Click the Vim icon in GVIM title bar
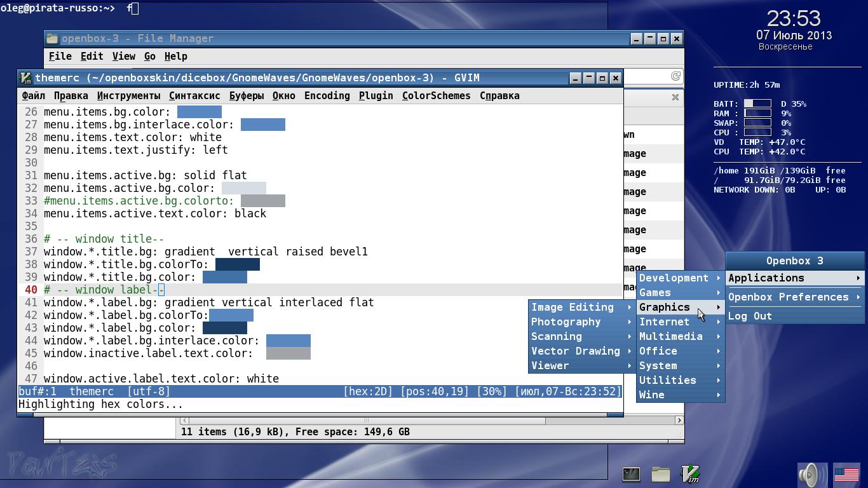 [x=26, y=78]
